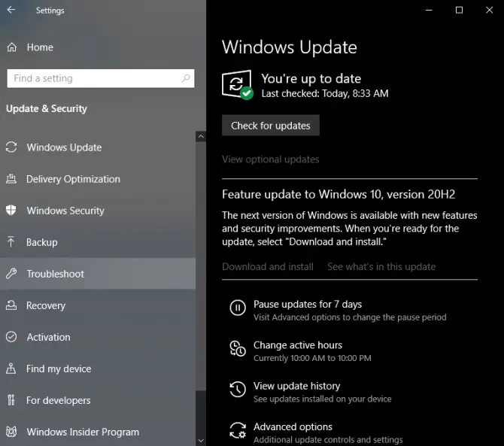Select the Troubleshoot sidebar item
This screenshot has width=504, height=446.
tap(98, 274)
